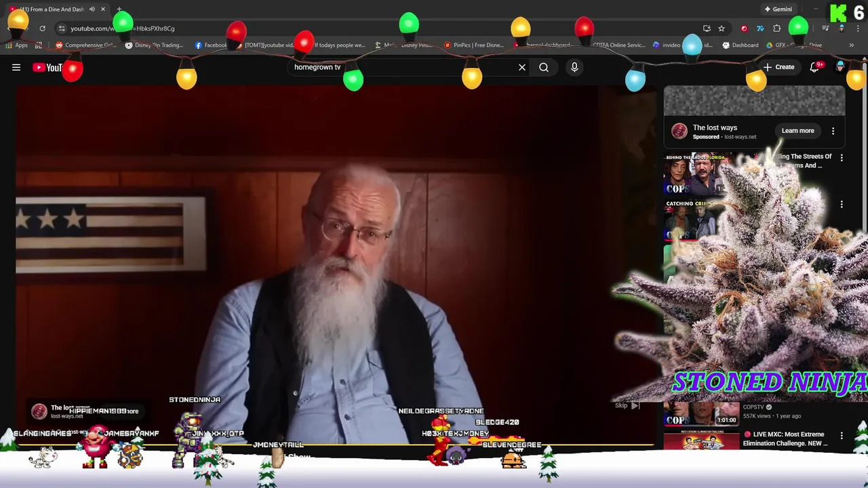Open Chrome media controls icon
This screenshot has height=488, width=868.
825,28
